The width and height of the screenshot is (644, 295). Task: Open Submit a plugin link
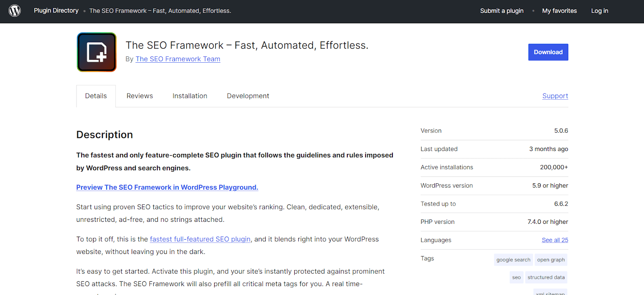(502, 11)
